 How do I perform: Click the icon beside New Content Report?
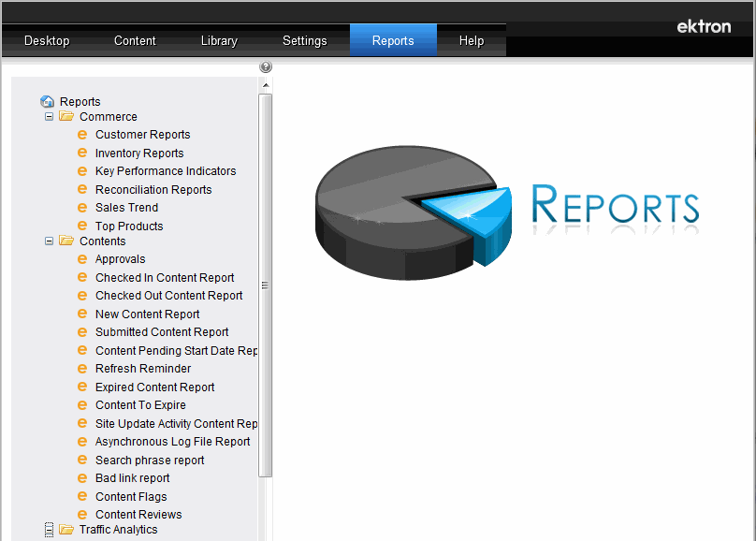[82, 314]
